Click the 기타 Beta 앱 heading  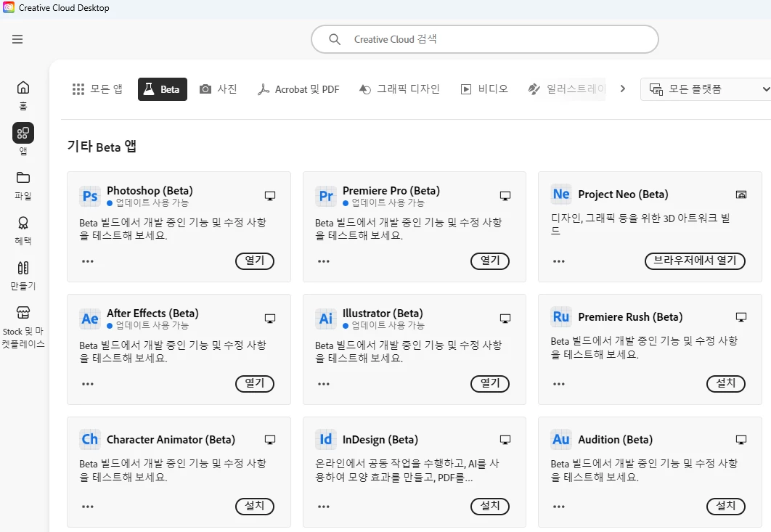pos(102,147)
